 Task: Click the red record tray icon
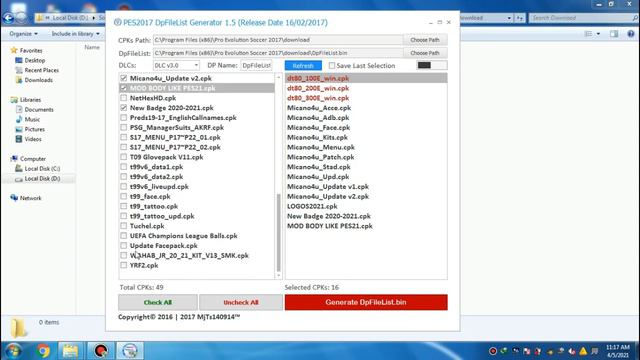pyautogui.click(x=493, y=351)
